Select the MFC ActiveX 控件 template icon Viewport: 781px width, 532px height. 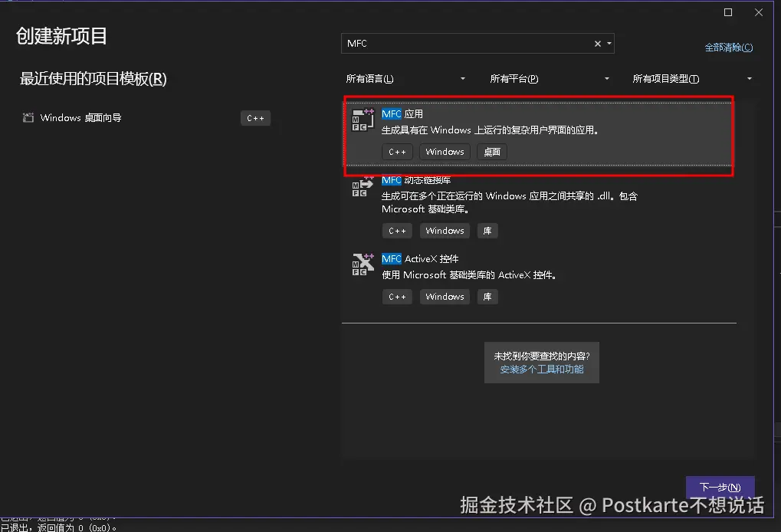363,264
